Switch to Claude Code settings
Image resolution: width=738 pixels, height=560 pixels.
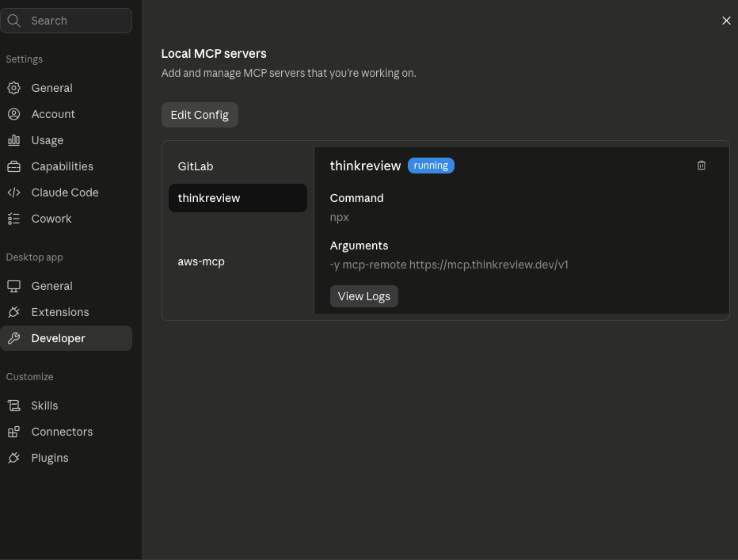click(x=66, y=192)
